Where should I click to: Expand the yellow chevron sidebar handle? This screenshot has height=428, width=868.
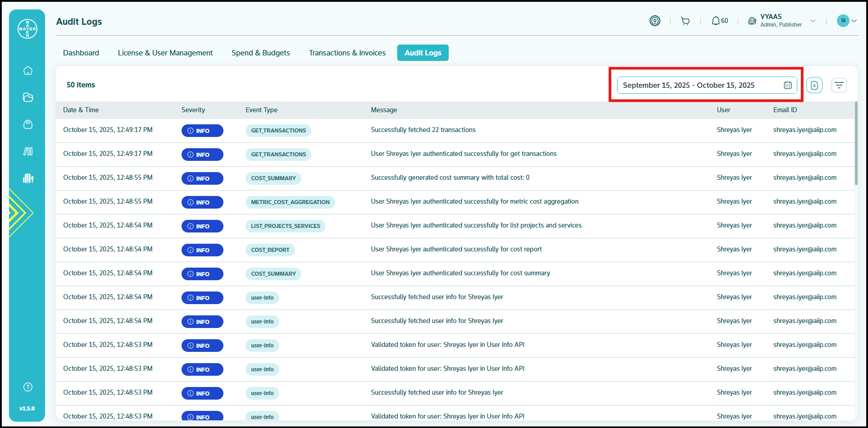(x=20, y=213)
